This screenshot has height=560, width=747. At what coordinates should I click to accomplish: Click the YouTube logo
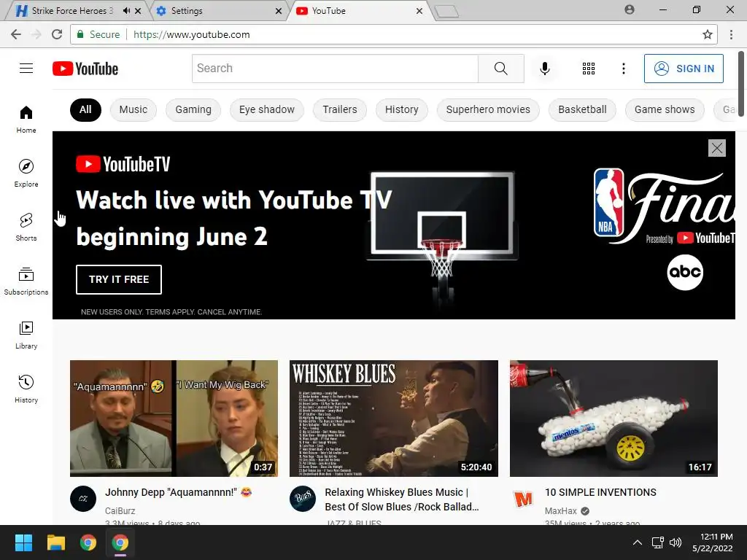(85, 69)
